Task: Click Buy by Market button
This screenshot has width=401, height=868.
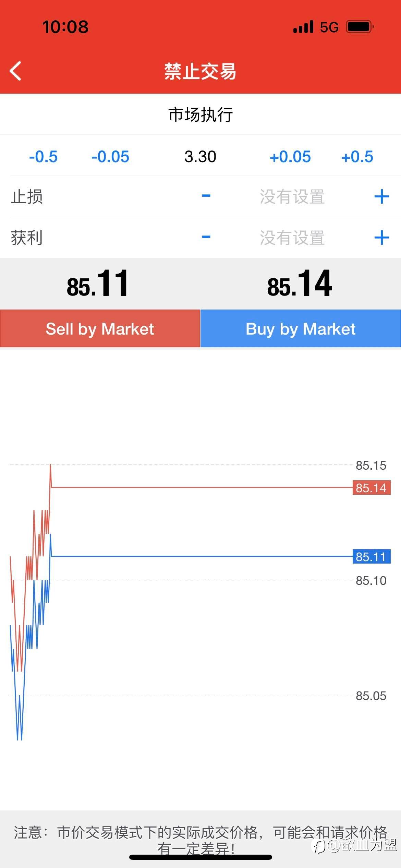Action: 301,328
